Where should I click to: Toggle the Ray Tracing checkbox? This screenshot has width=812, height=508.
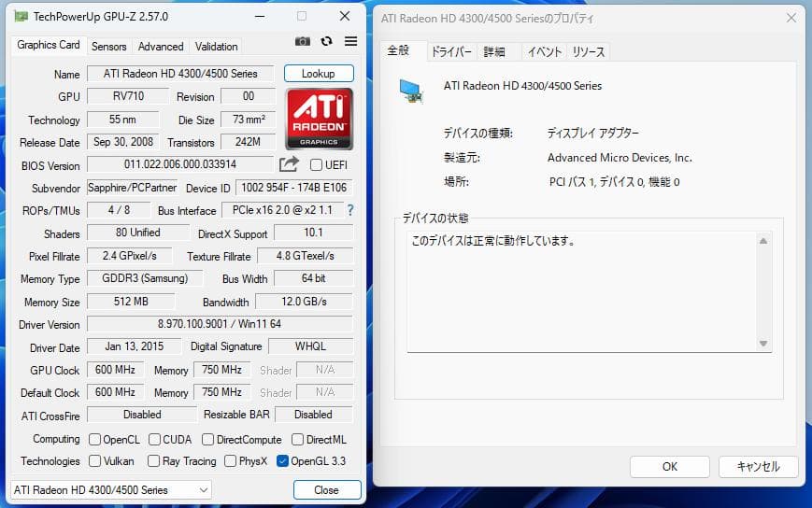coord(153,460)
